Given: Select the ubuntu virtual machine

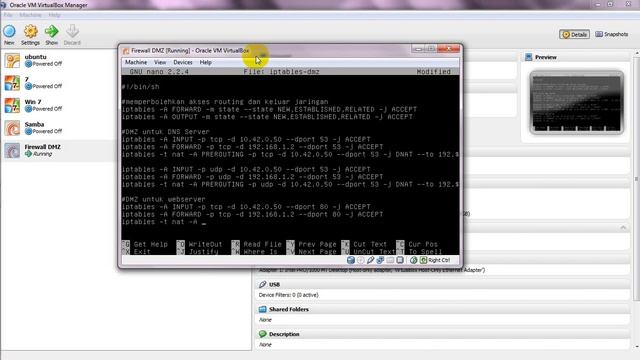Looking at the screenshot, I should coord(58,60).
